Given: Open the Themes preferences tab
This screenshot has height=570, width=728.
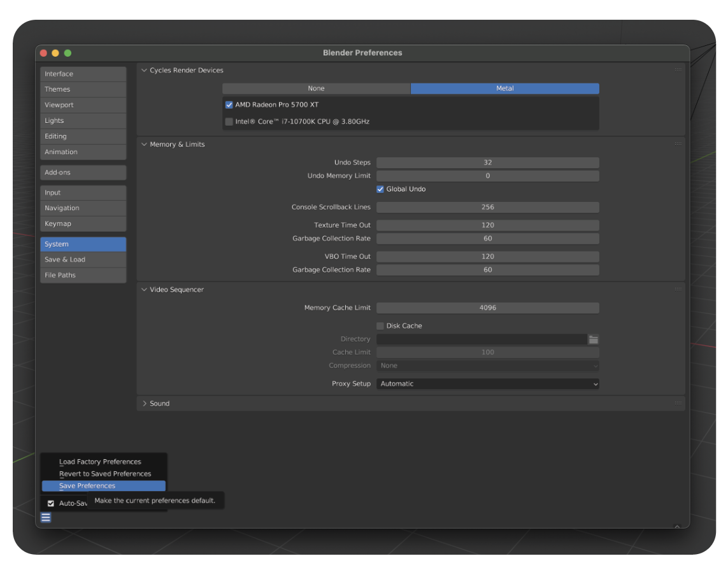Looking at the screenshot, I should point(83,89).
